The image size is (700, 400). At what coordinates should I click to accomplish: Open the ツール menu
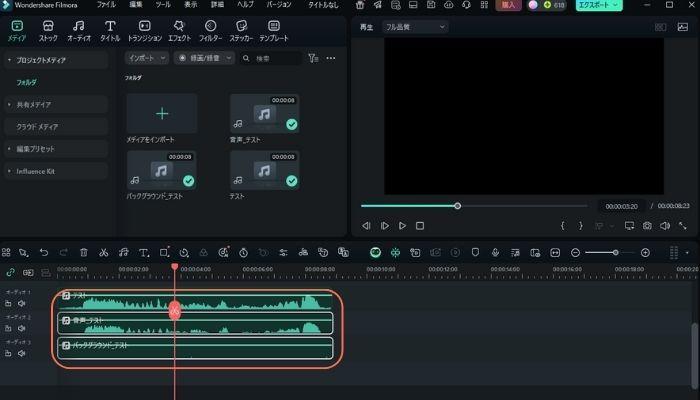coord(162,5)
